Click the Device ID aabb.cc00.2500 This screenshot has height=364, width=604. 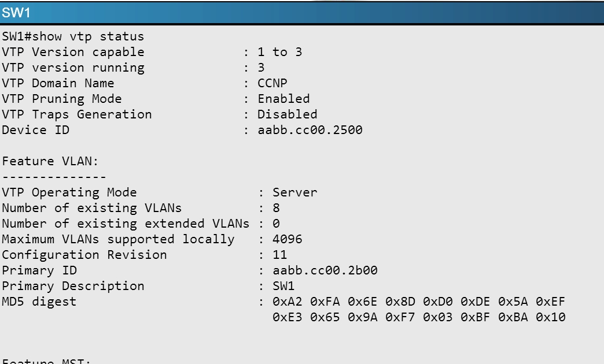click(310, 130)
